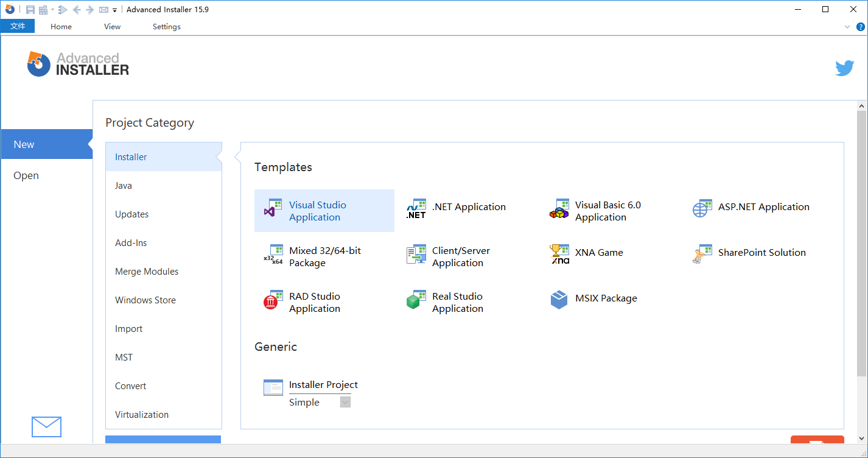This screenshot has width=868, height=458.
Task: Click the Client/Server Application icon
Action: (x=416, y=254)
